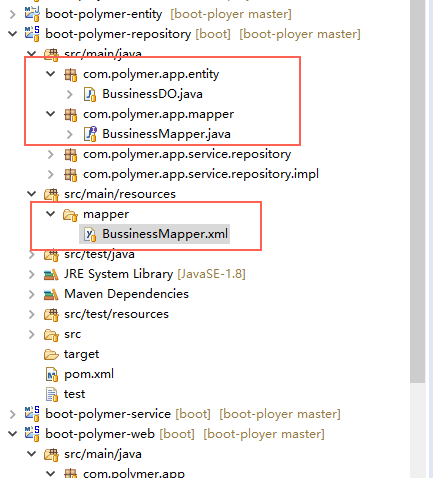The width and height of the screenshot is (433, 478).
Task: Click the Maven Dependencies library icon
Action: [51, 294]
